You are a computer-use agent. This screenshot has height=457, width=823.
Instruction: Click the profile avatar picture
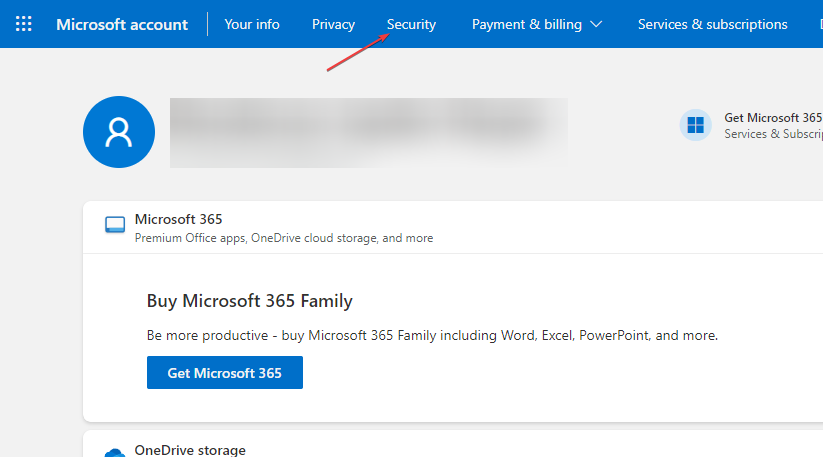119,132
